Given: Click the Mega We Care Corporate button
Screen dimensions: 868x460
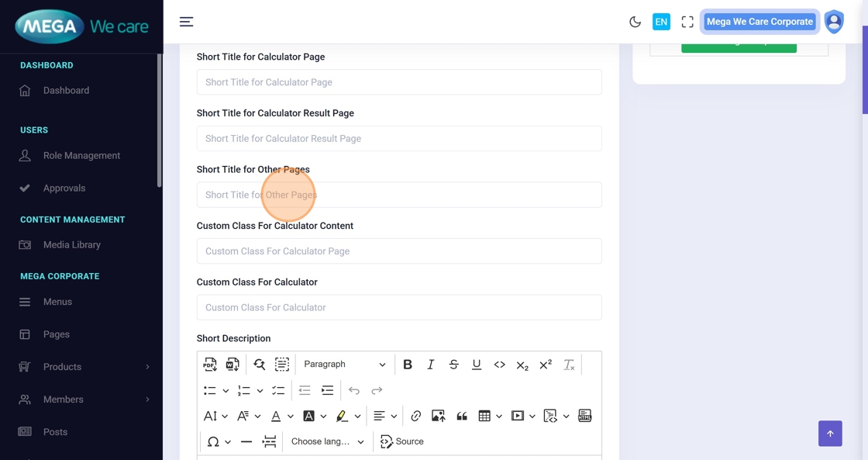Looking at the screenshot, I should click(x=759, y=22).
